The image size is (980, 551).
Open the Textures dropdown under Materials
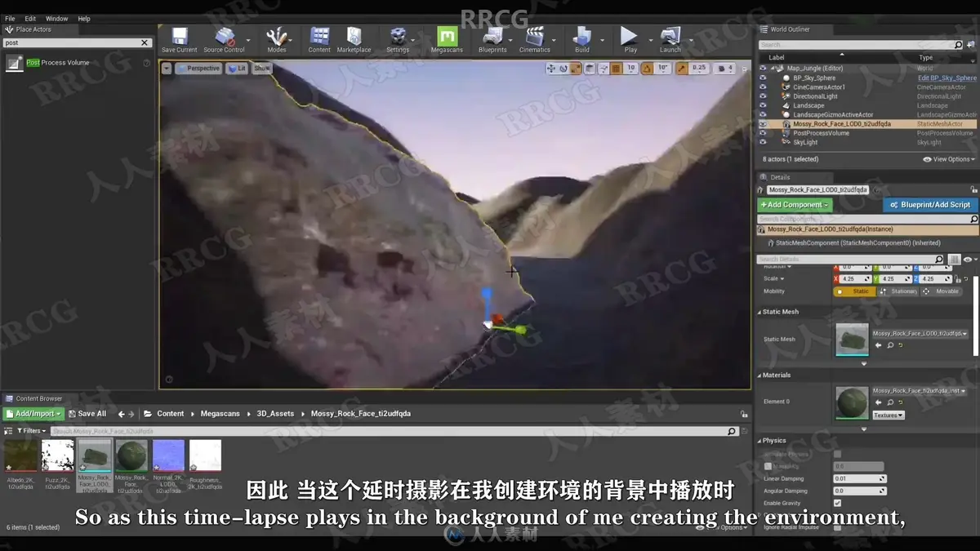[x=889, y=415]
